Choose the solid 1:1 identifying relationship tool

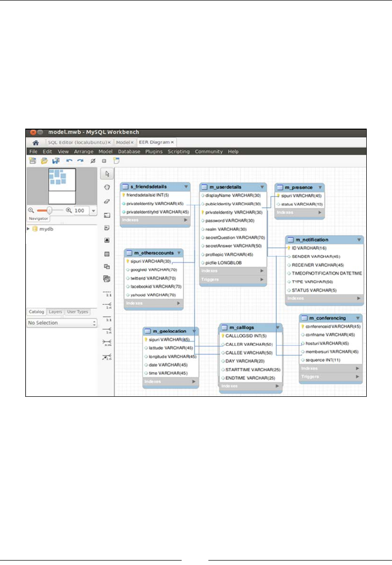[107, 319]
